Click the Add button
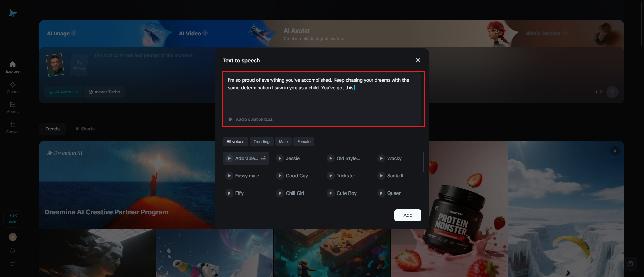Viewport: 644px width, 277px height. coord(408,215)
